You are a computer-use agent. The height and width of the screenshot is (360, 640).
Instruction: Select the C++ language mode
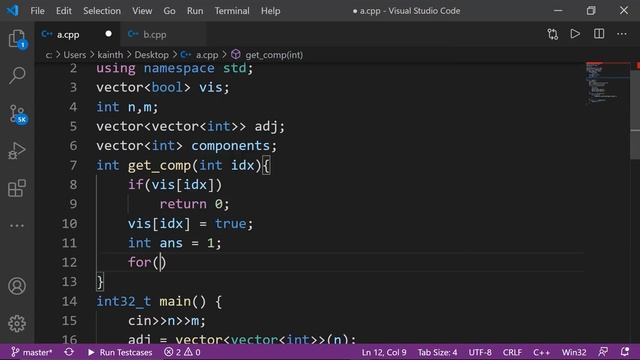coord(542,352)
